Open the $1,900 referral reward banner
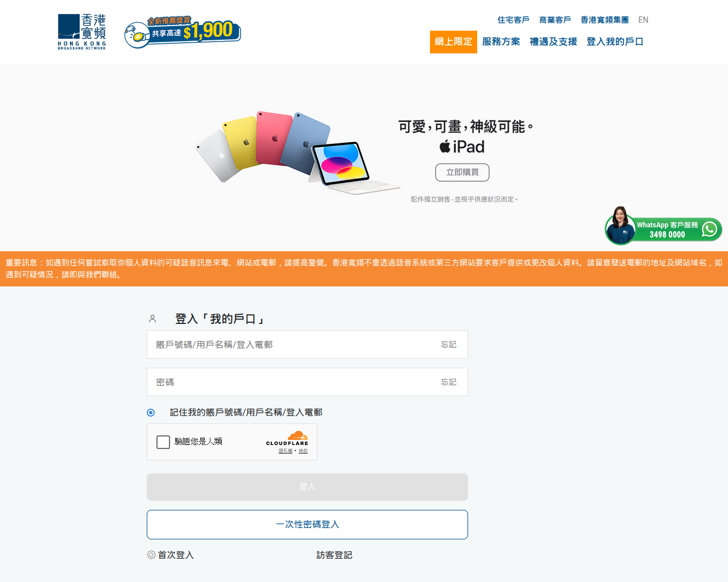This screenshot has height=582, width=728. click(x=183, y=32)
